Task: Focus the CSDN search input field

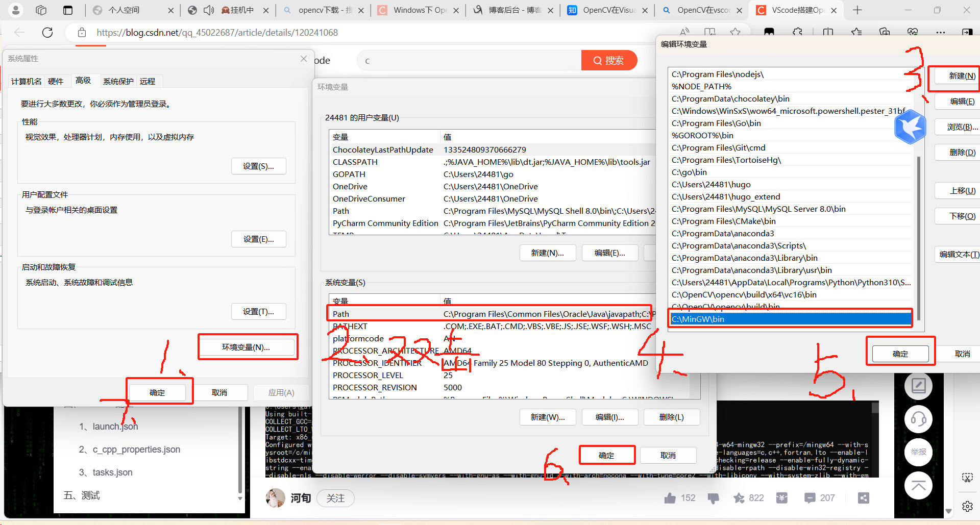Action: click(x=470, y=60)
